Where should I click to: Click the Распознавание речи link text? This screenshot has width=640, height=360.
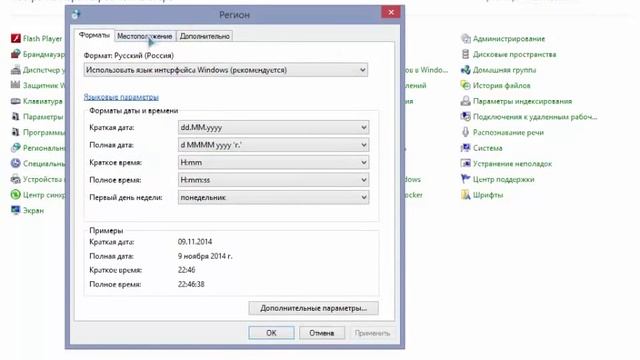[x=508, y=133]
